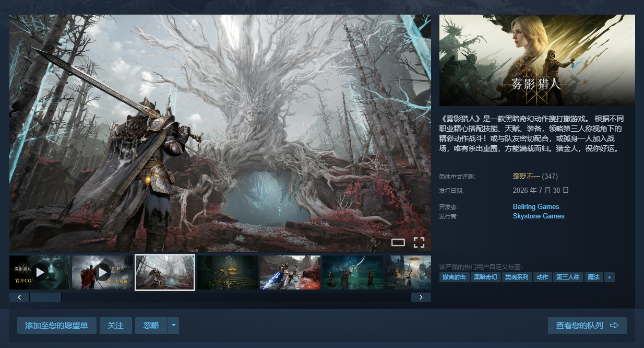
Task: Open the 褒贬不一 reviews summary link
Action: [527, 176]
